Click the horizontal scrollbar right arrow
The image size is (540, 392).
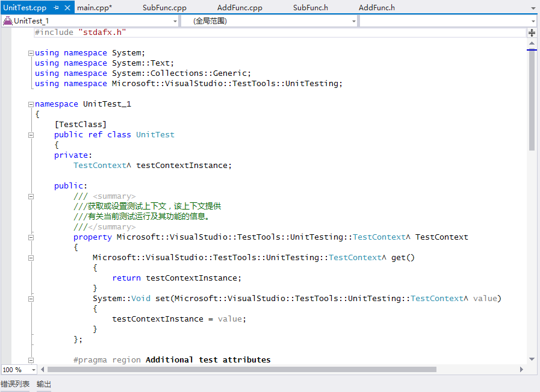[521, 370]
